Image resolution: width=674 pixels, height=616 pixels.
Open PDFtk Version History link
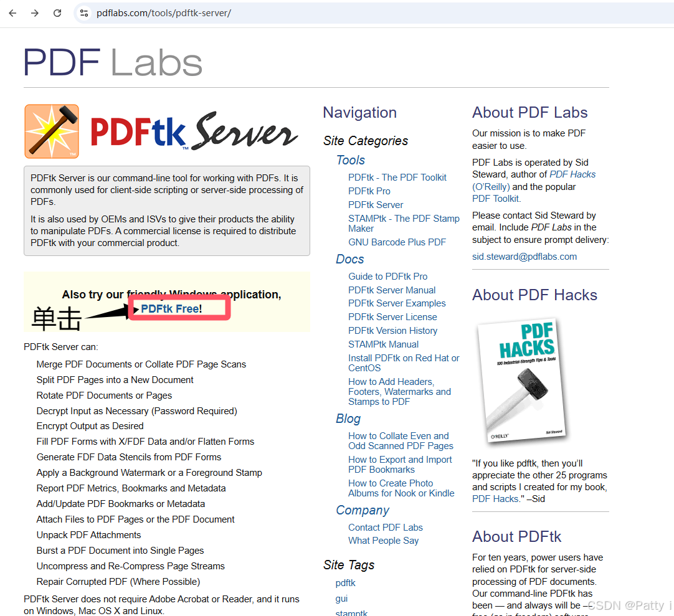[x=393, y=331]
